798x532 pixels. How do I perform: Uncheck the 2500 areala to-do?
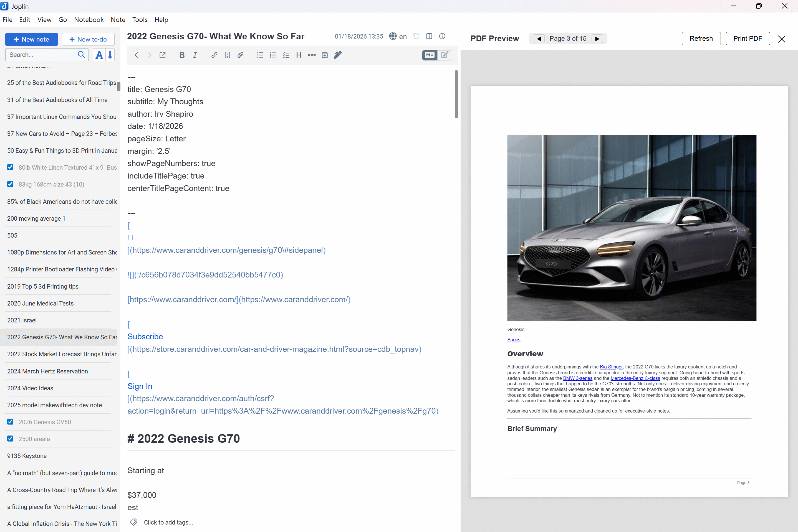point(10,439)
